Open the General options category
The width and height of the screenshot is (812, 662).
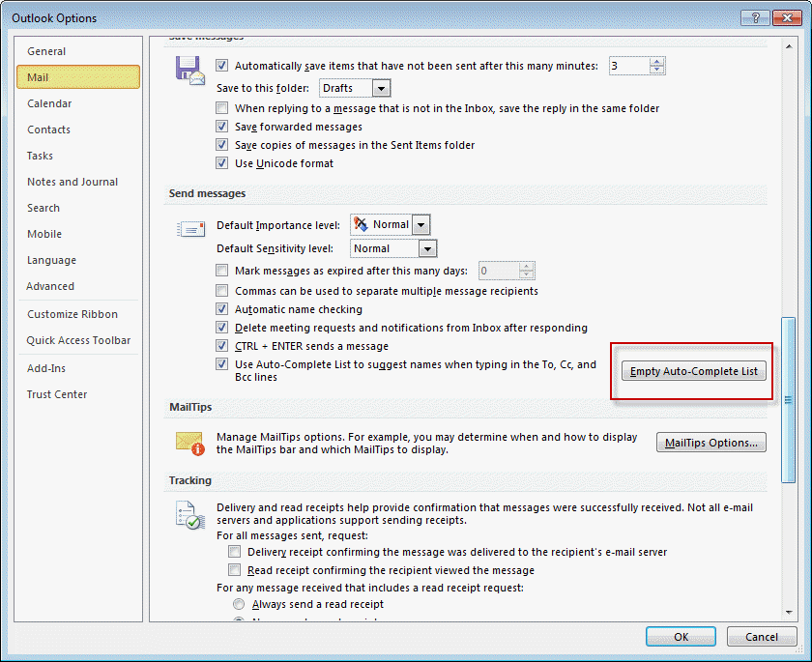[78, 51]
